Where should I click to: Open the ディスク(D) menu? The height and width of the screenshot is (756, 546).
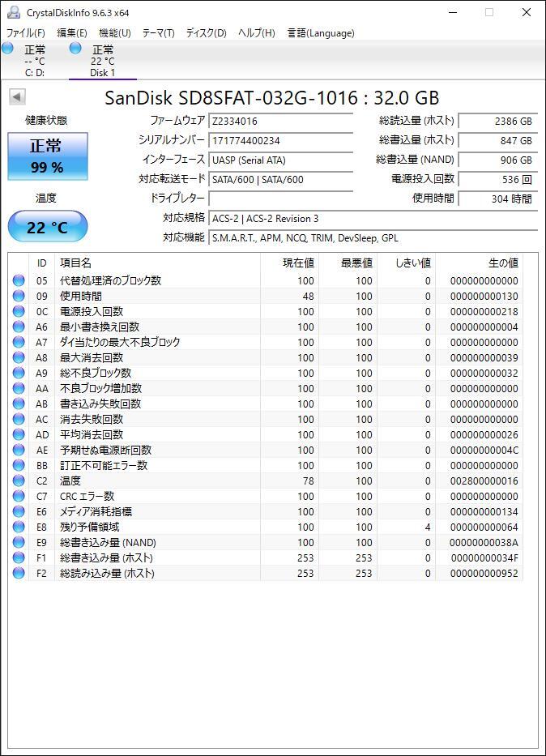tap(207, 32)
